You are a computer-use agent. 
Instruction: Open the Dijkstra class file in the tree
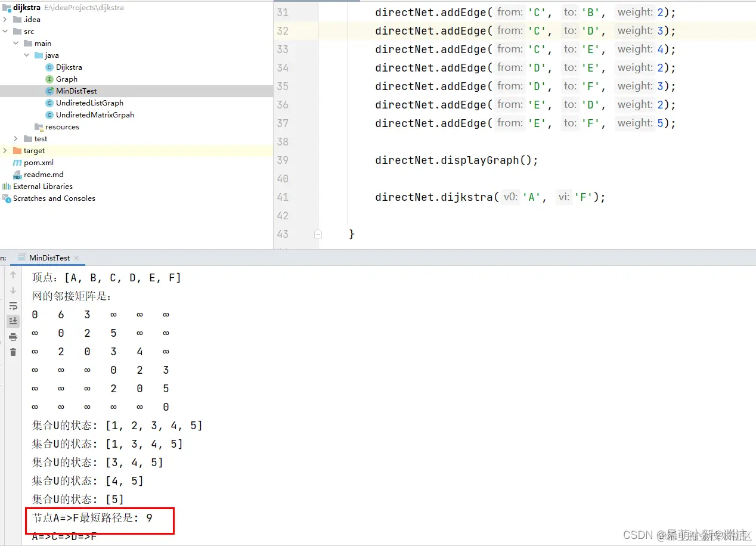(69, 67)
